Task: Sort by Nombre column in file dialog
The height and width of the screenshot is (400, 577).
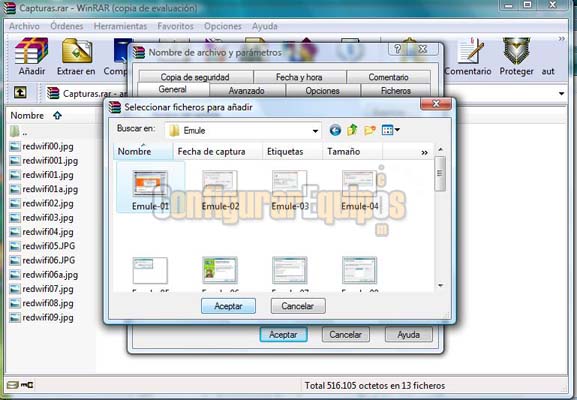Action: [x=143, y=152]
